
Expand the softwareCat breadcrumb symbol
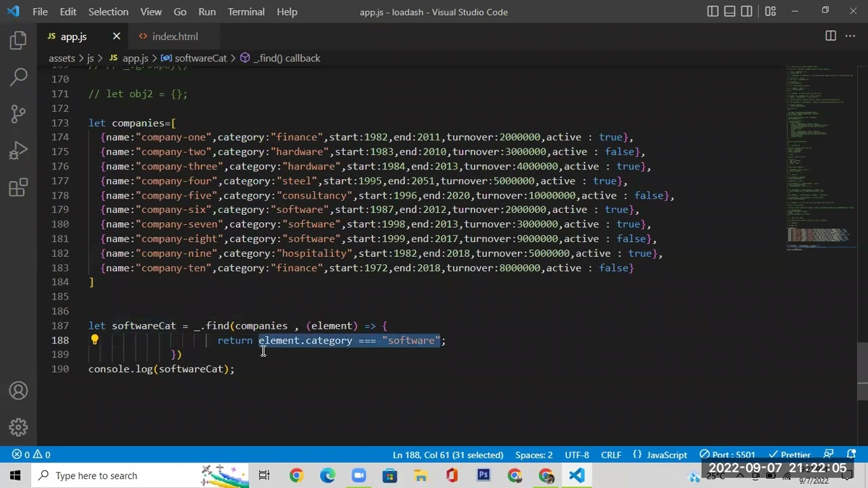[x=200, y=58]
